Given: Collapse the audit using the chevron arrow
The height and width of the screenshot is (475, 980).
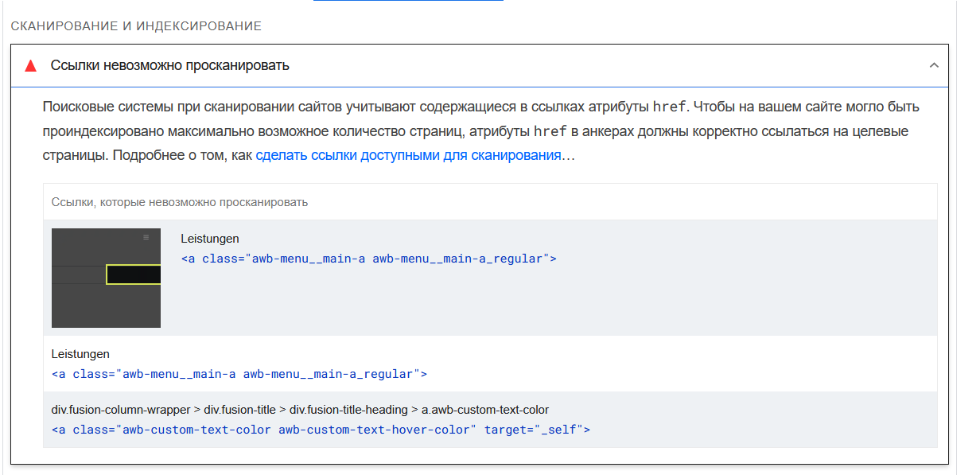Looking at the screenshot, I should pyautogui.click(x=934, y=65).
